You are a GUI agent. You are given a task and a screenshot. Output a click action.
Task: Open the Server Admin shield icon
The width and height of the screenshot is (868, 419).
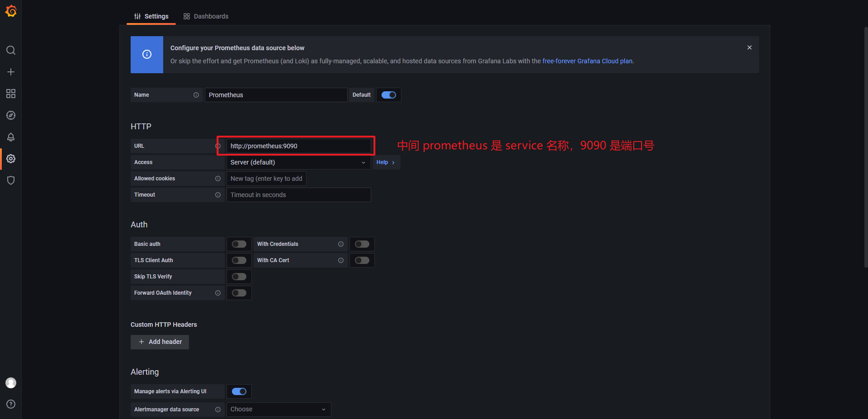click(x=11, y=180)
